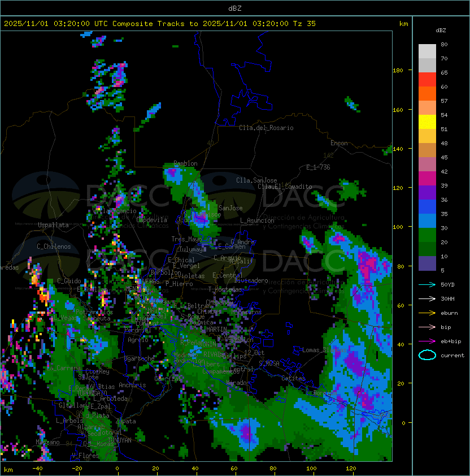Pick the slate bottom swatch in dBZ legend

tap(427, 263)
